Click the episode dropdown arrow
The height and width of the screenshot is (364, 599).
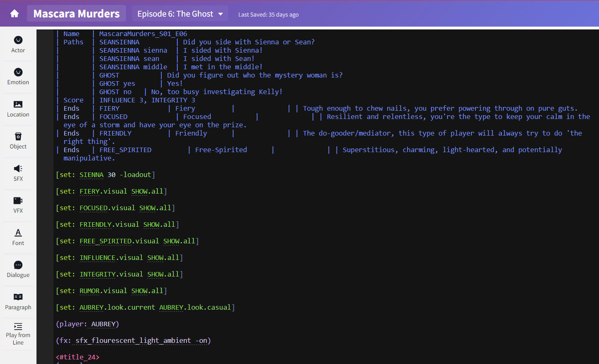click(x=221, y=14)
